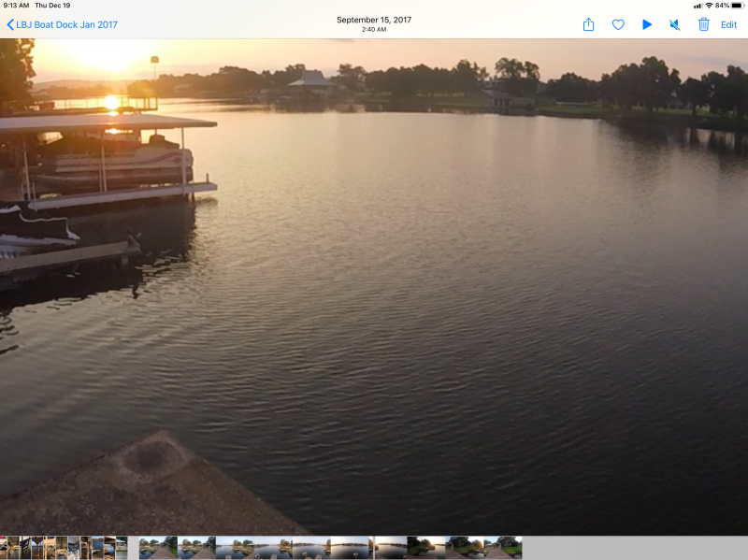Click the September 15, 2017 date title
Screen dimensions: 748x560
(x=374, y=20)
